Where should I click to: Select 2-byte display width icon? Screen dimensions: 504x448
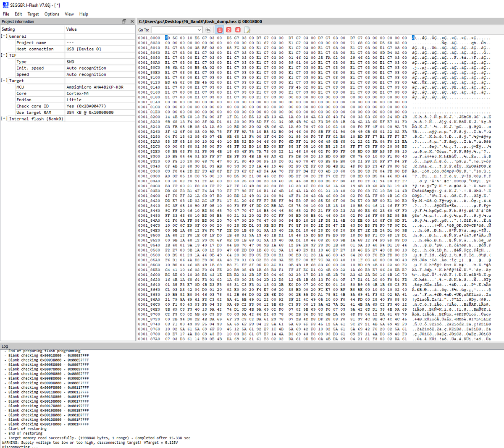[x=228, y=30]
